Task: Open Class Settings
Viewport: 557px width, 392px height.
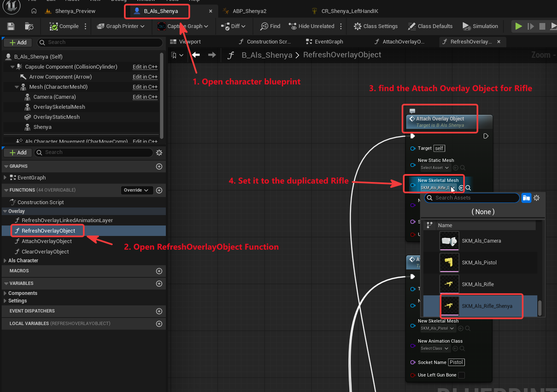Action: click(x=376, y=26)
